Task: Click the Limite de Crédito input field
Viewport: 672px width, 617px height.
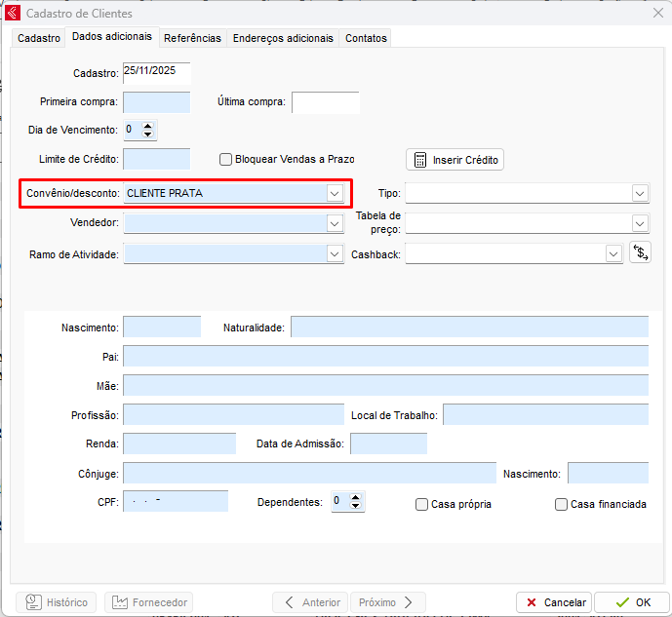Action: coord(156,159)
